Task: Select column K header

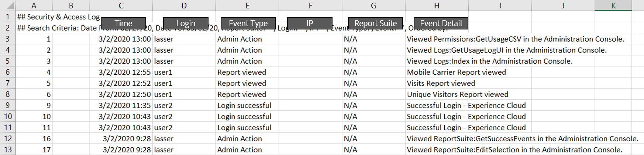Action: point(613,6)
